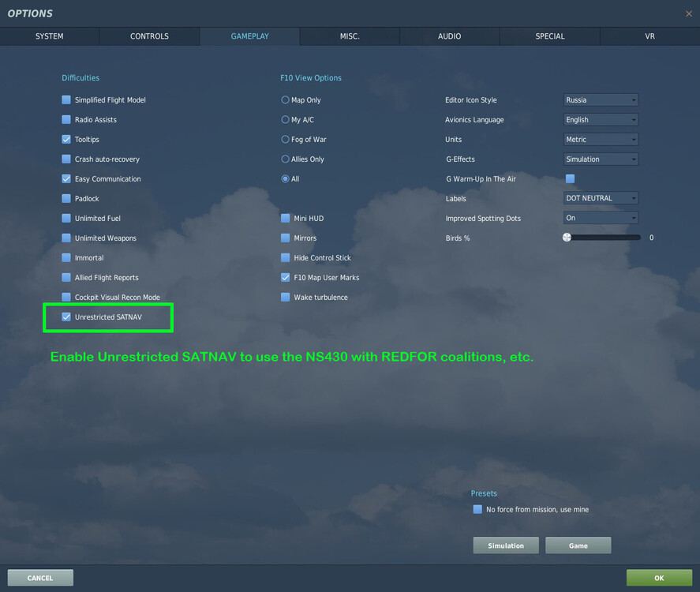
Task: Choose Fog of War view option
Action: pos(285,139)
